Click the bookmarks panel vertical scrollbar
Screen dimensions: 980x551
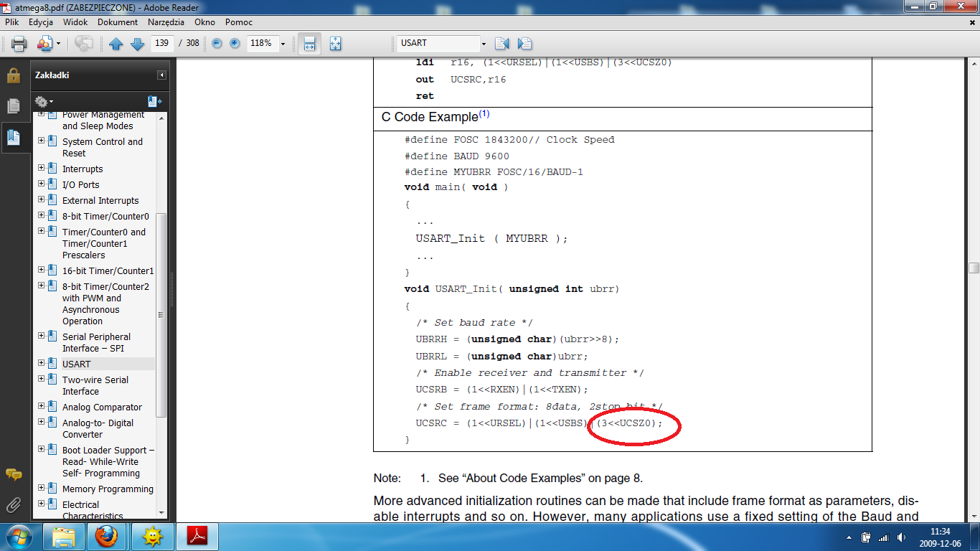pos(161,314)
